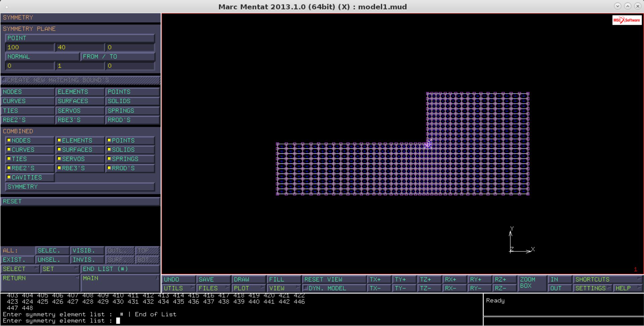Rotate view with RY-
Viewport: 644px width, 326px height.
(x=480, y=288)
